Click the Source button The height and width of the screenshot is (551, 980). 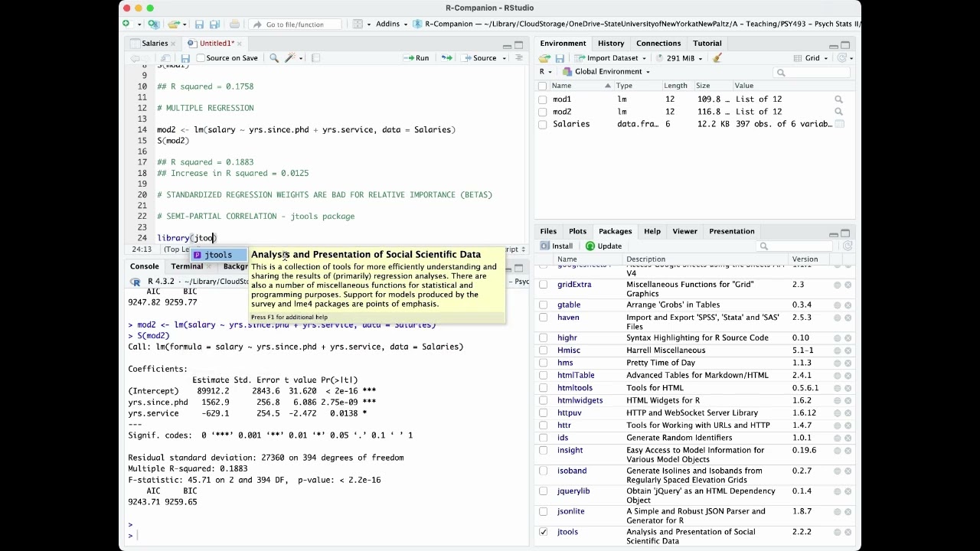pyautogui.click(x=479, y=58)
